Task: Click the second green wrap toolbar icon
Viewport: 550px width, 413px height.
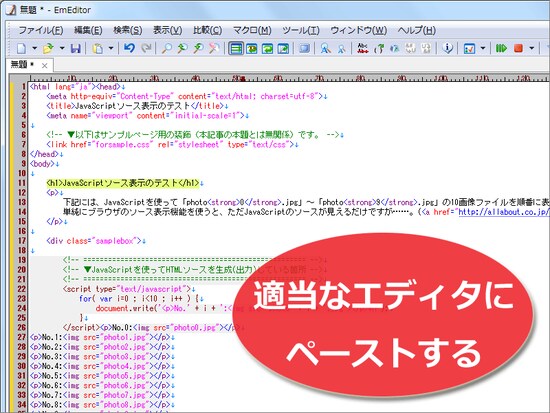Action: [x=252, y=48]
